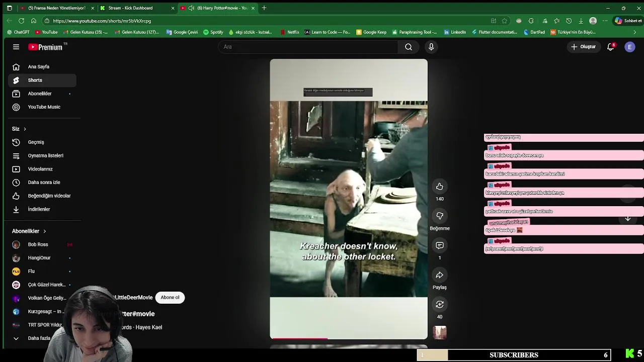Click the URL address bar

click(267, 21)
